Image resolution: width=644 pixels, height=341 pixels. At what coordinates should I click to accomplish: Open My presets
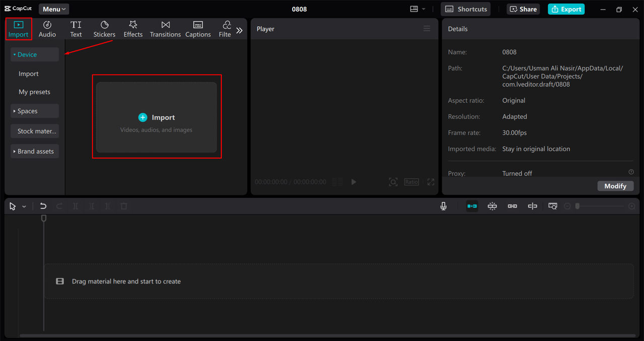(34, 92)
